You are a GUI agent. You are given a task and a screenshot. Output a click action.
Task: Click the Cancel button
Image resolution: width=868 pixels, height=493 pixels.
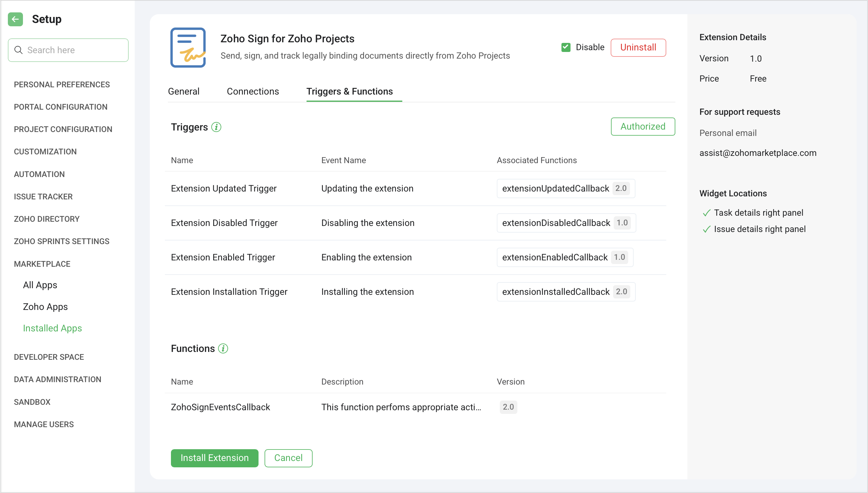pyautogui.click(x=288, y=458)
